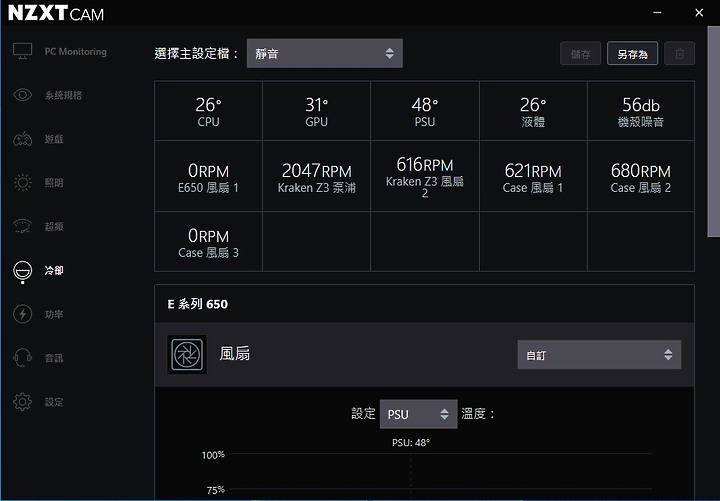720x501 pixels.
Task: Open the 靜音 profile dropdown
Action: (x=325, y=53)
